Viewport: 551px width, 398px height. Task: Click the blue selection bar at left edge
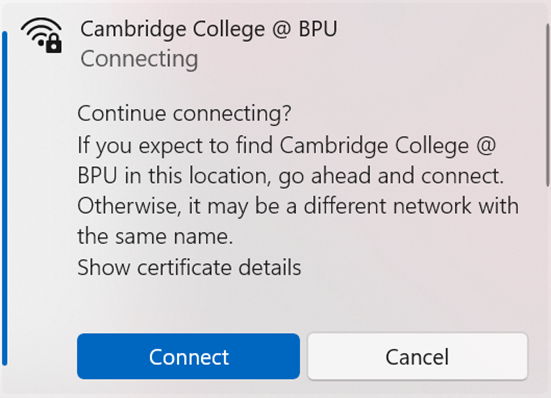coord(5,198)
